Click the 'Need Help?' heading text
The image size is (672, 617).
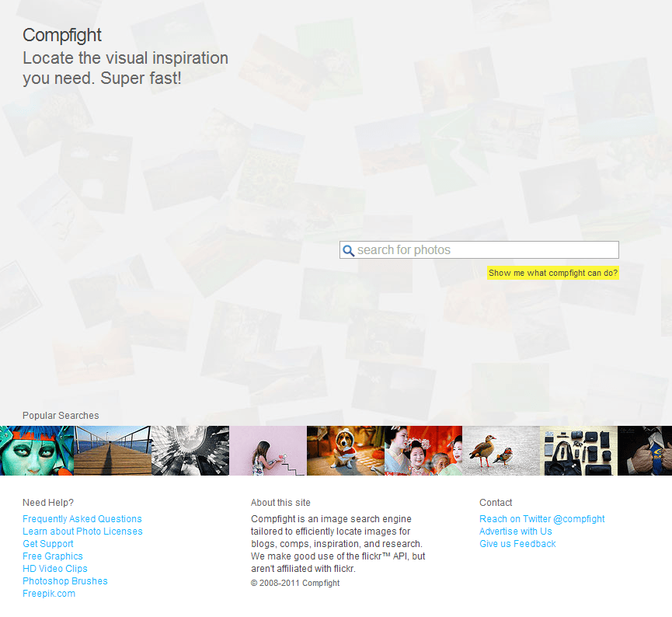[x=48, y=503]
